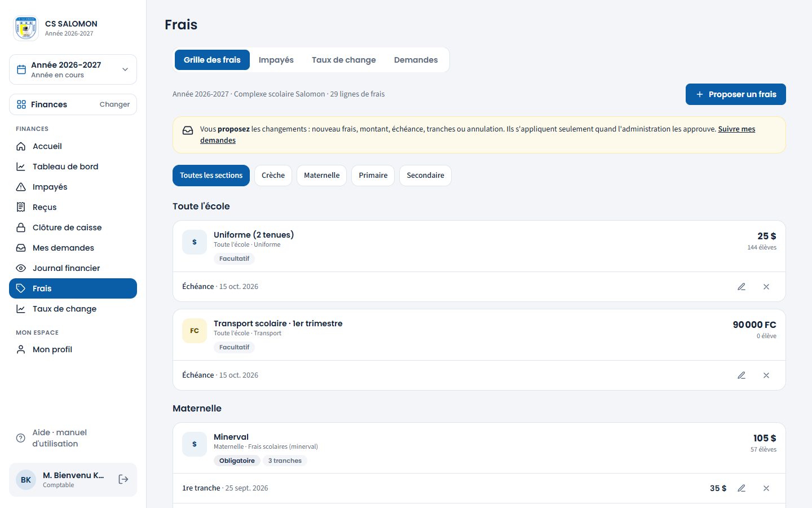Remove the Minerval 1re tranche
812x508 pixels.
click(x=766, y=488)
